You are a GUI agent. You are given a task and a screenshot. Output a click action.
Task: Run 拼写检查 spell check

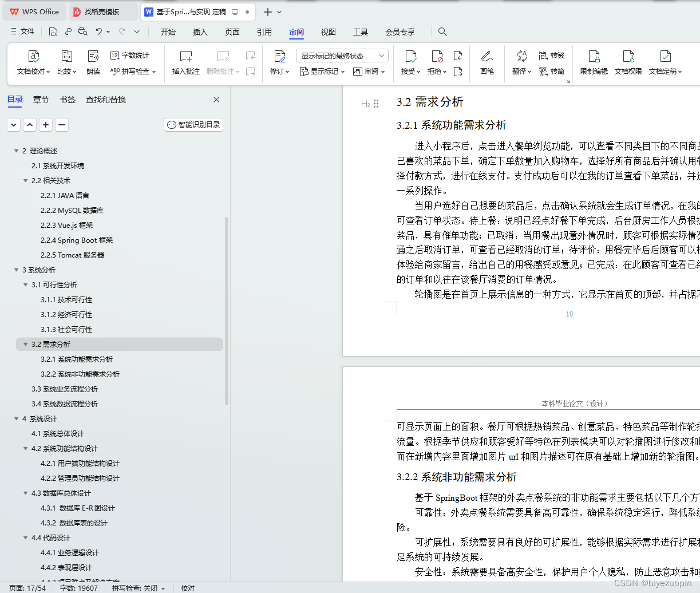pos(133,72)
